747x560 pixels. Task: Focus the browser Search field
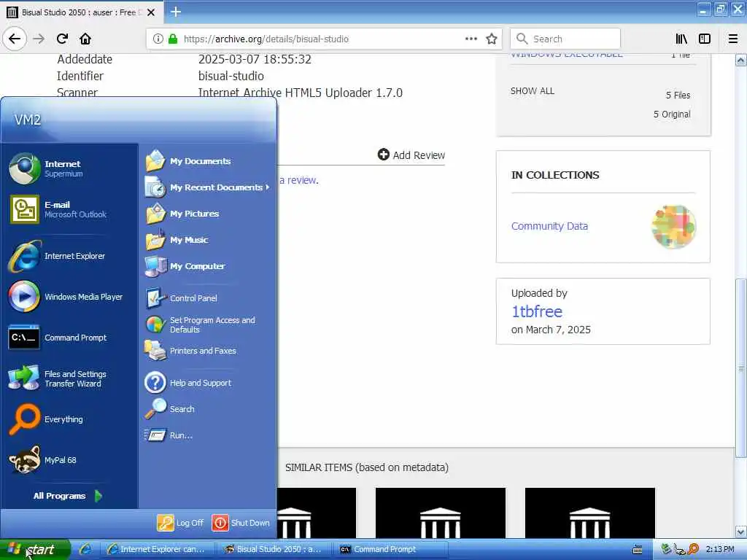click(x=565, y=39)
